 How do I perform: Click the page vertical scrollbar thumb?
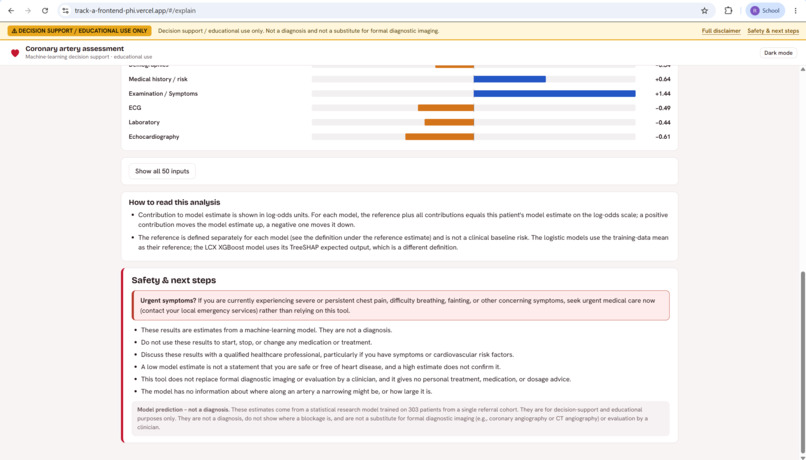click(x=802, y=361)
